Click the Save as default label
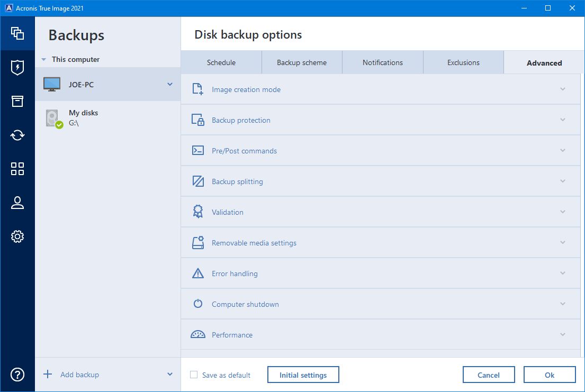 click(226, 375)
